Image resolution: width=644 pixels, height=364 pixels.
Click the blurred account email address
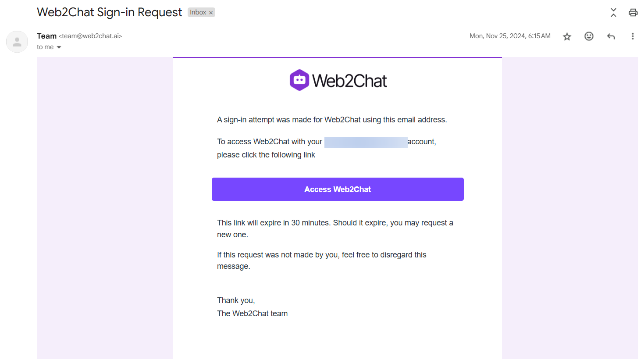pos(366,142)
